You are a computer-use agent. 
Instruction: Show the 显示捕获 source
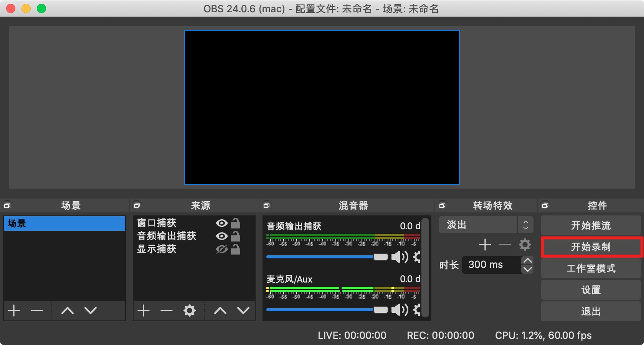click(x=221, y=249)
